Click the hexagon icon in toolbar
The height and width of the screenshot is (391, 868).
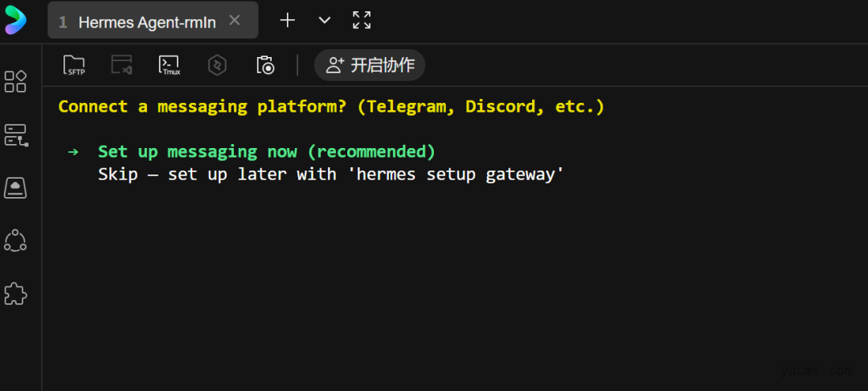(217, 65)
